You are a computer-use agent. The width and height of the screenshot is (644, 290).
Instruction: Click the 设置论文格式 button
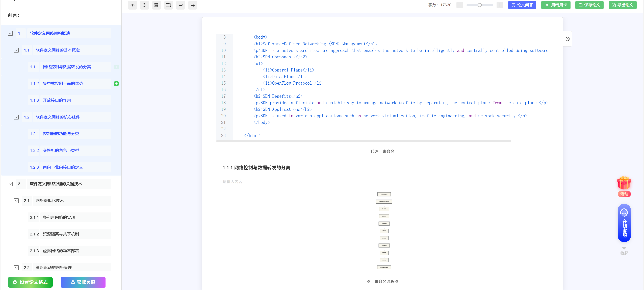(30, 282)
